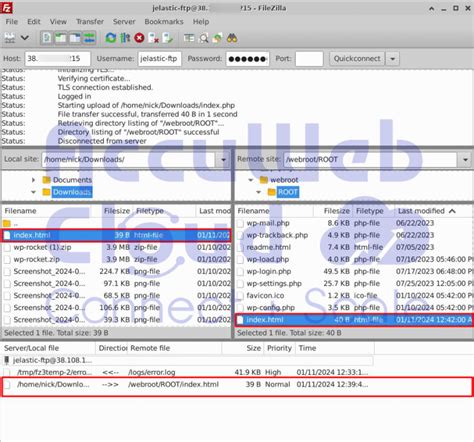
Task: Select remote file wp-config.php
Action: click(354, 308)
